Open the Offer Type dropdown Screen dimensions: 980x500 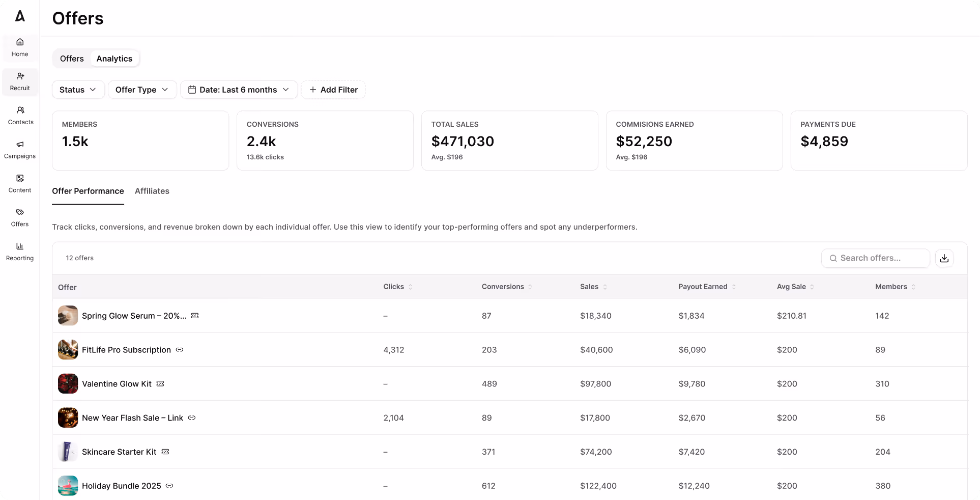(x=142, y=90)
